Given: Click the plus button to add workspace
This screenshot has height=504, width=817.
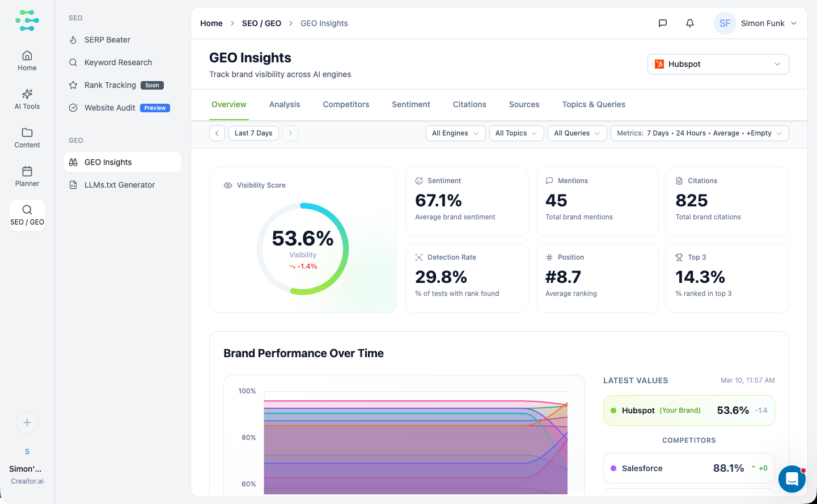Looking at the screenshot, I should 27,422.
